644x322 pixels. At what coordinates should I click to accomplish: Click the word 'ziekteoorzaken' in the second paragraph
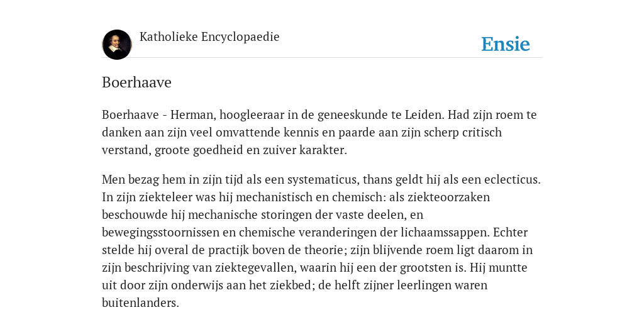(448, 197)
